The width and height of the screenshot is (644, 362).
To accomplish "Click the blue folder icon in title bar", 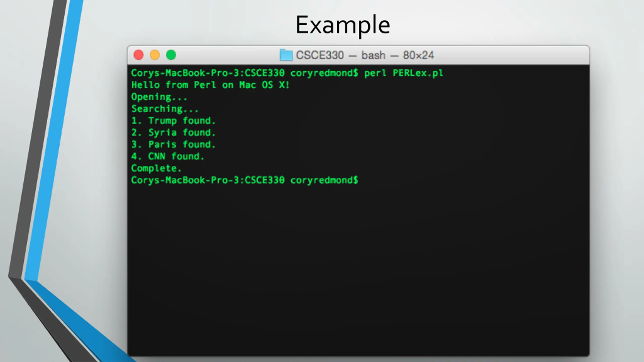I will tap(286, 55).
